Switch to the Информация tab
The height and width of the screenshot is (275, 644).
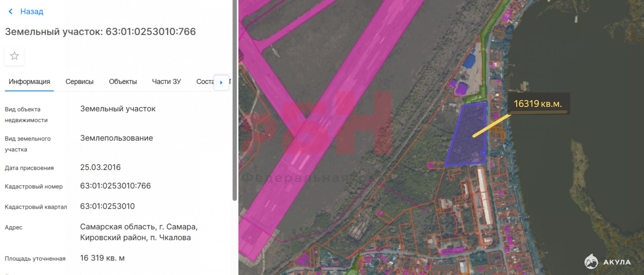[x=29, y=82]
